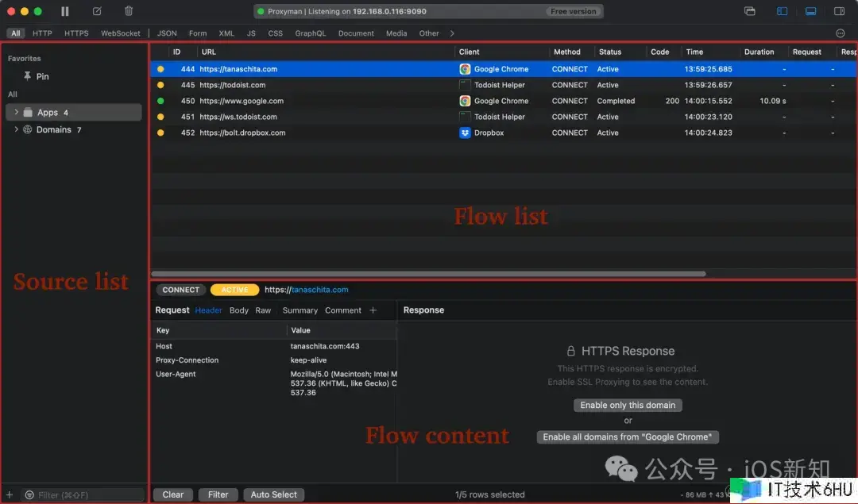Toggle the right panel layout icon
Image resolution: width=858 pixels, height=504 pixels.
click(839, 11)
